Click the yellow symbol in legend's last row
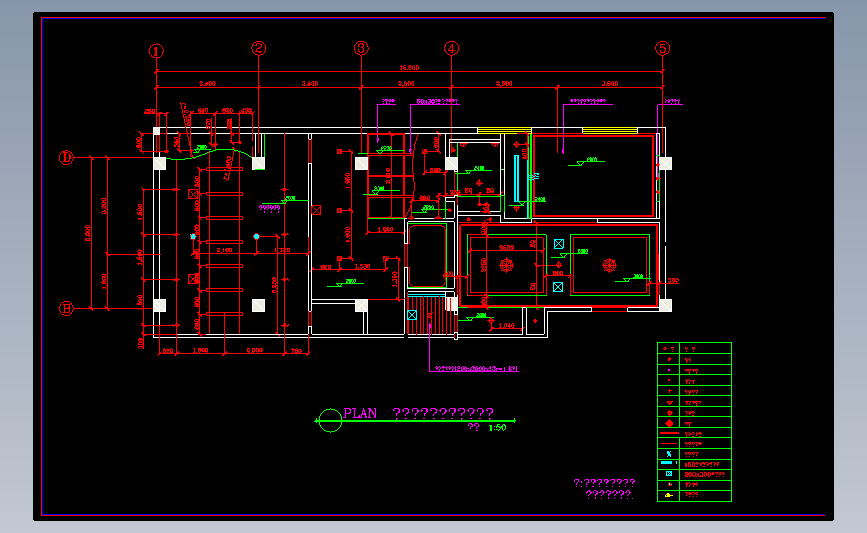867x533 pixels. pyautogui.click(x=668, y=495)
